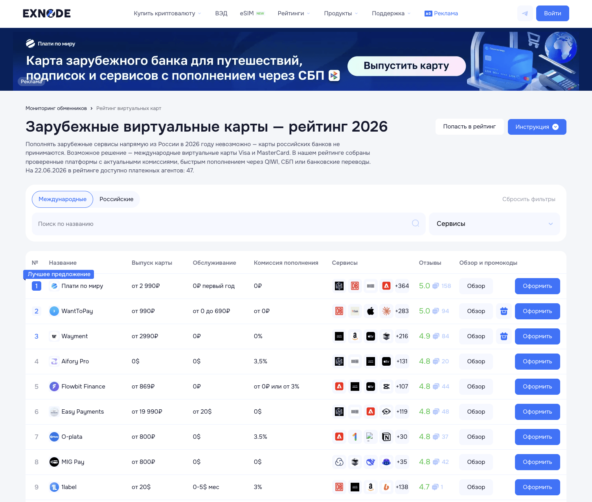Screen dimensions: 592x502
Task: Click the MIG Pay logo icon
Action: [x=54, y=462]
